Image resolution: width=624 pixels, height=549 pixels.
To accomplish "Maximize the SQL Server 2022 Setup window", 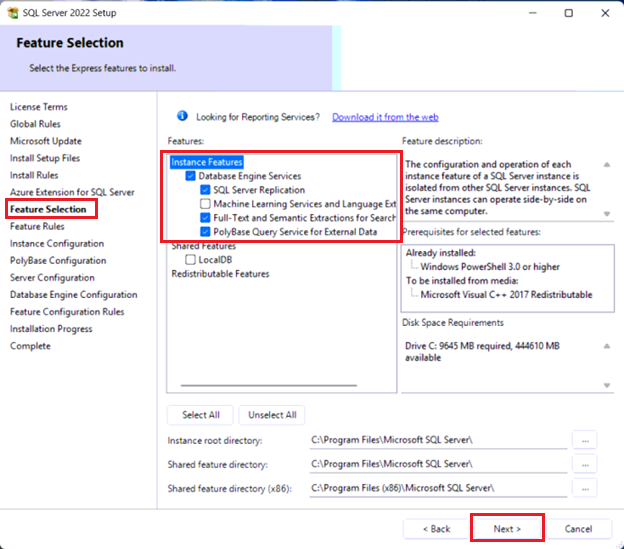I will [569, 13].
